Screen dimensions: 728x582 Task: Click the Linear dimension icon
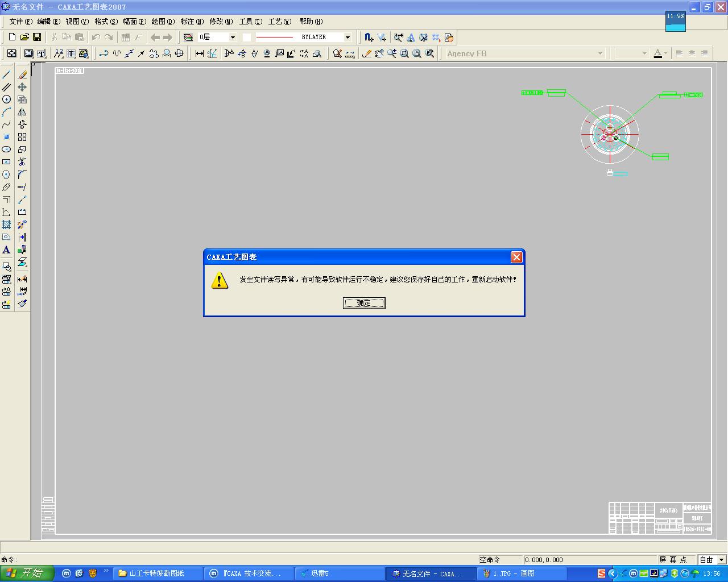tap(200, 53)
